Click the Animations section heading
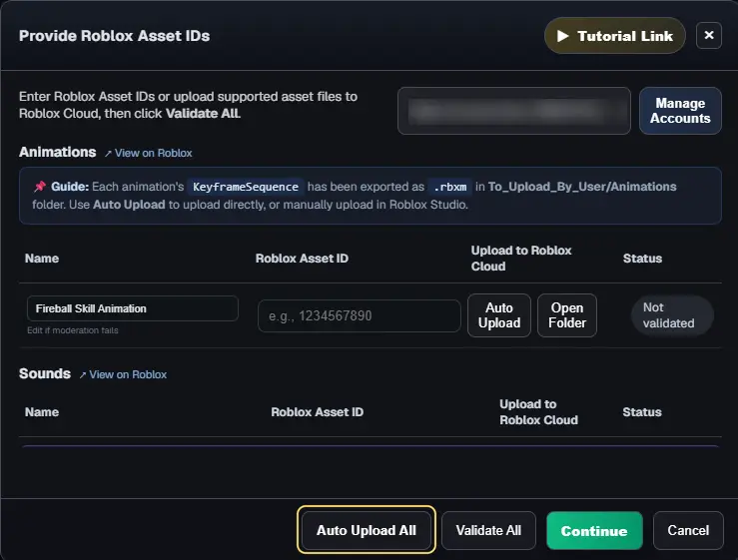This screenshot has height=560, width=738. click(57, 152)
